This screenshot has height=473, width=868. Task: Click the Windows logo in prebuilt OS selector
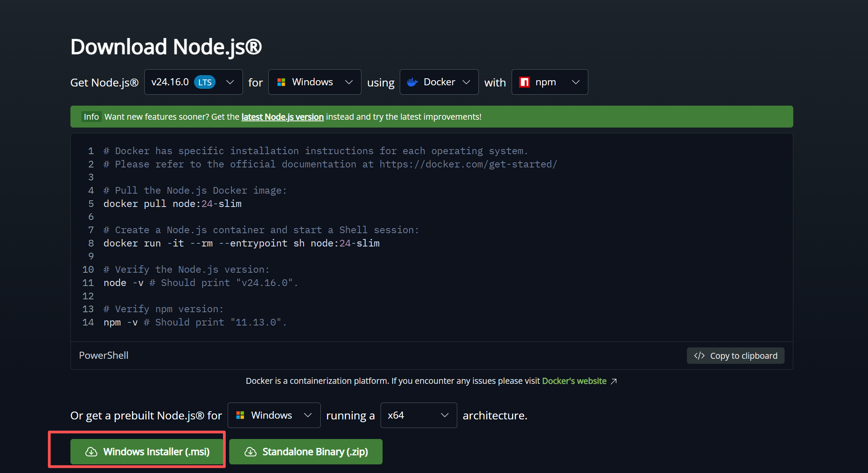pos(240,415)
